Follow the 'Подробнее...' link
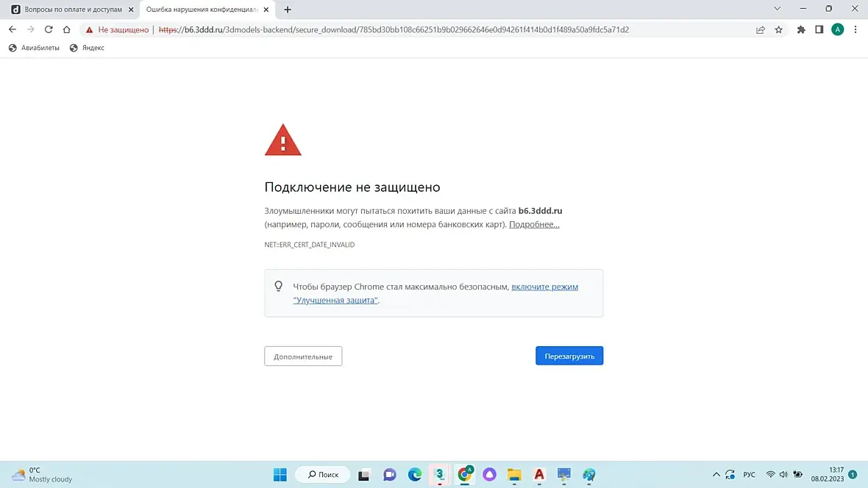 point(534,224)
